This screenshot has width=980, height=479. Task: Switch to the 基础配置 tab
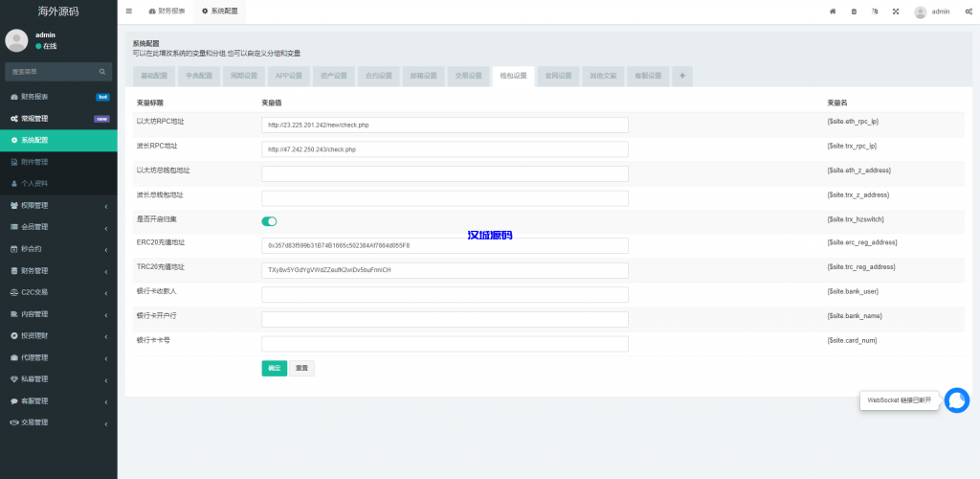[x=154, y=76]
